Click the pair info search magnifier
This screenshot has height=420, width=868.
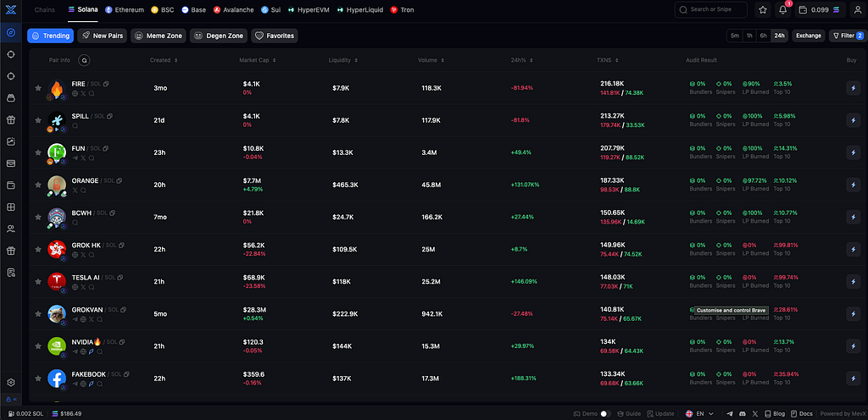[x=84, y=59]
